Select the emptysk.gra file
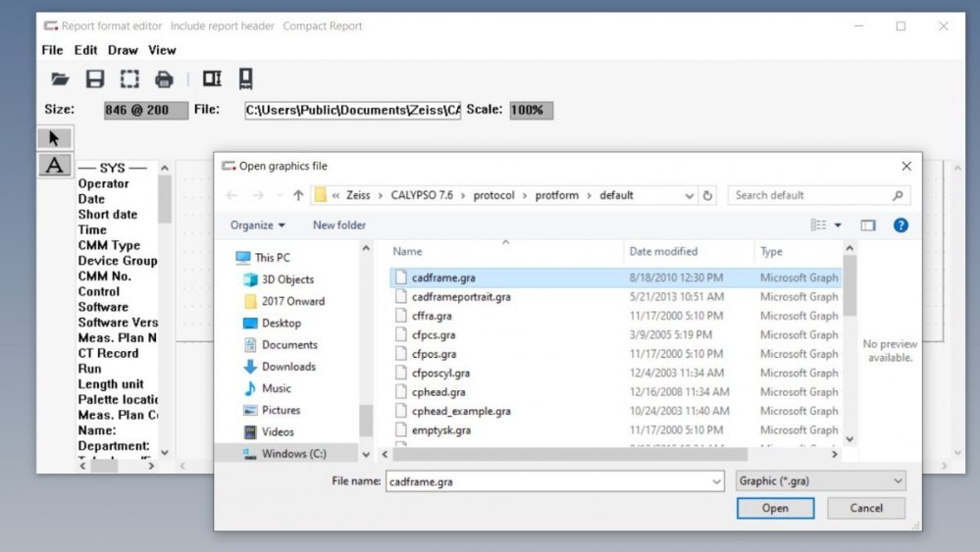 [441, 430]
